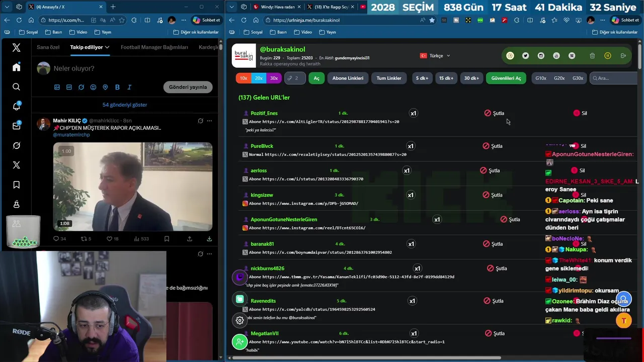Bookmark Mahir KILIÇ's post
The height and width of the screenshot is (362, 644).
click(x=167, y=239)
